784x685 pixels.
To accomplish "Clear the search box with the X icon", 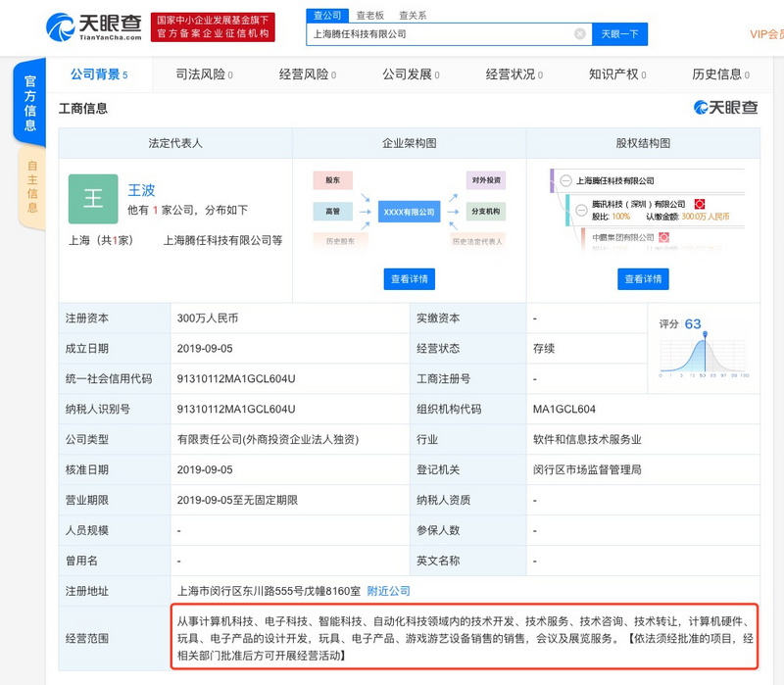I will (x=579, y=34).
